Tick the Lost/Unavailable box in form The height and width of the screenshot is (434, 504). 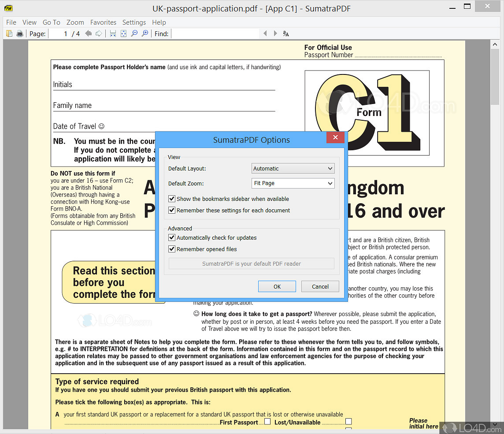(x=348, y=422)
